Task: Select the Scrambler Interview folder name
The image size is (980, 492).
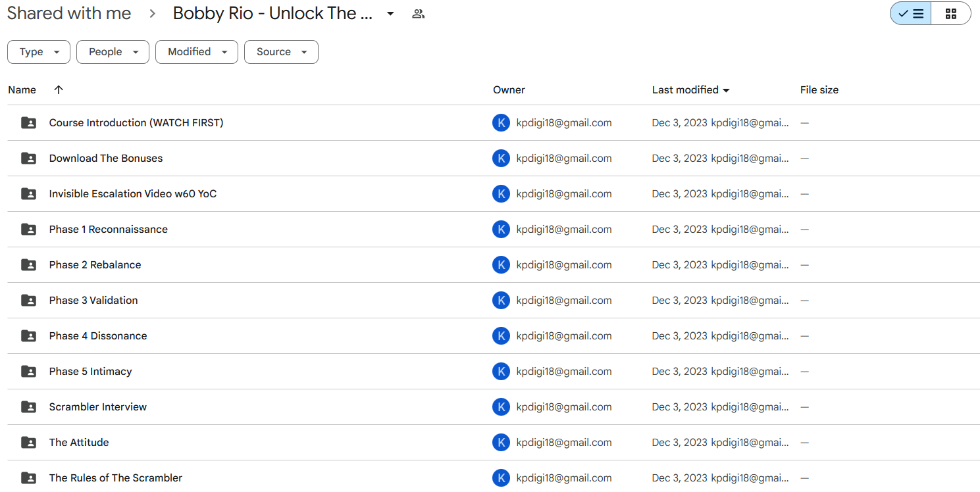Action: tap(98, 407)
